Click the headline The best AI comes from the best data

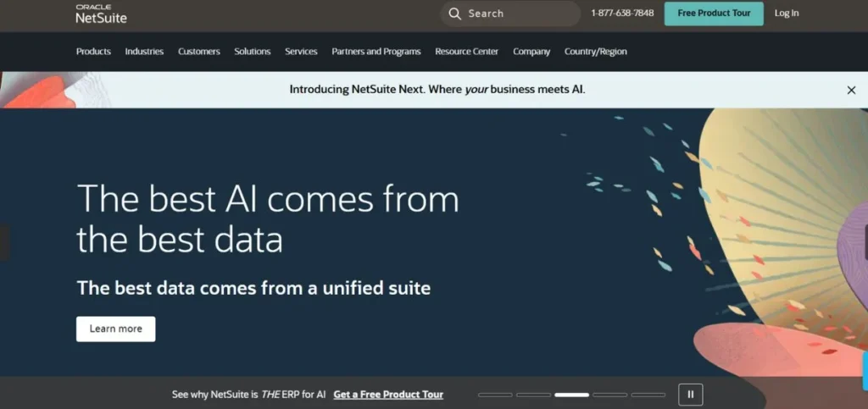point(267,219)
